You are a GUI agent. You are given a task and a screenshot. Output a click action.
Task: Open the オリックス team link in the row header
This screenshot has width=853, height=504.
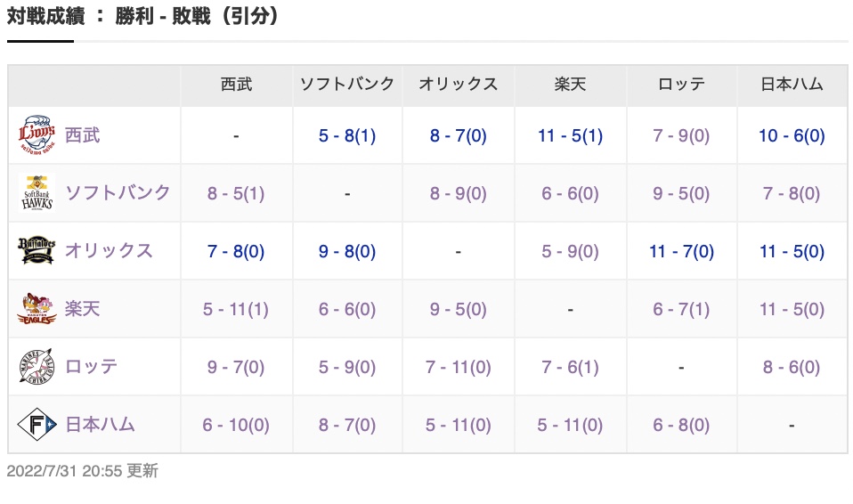109,250
